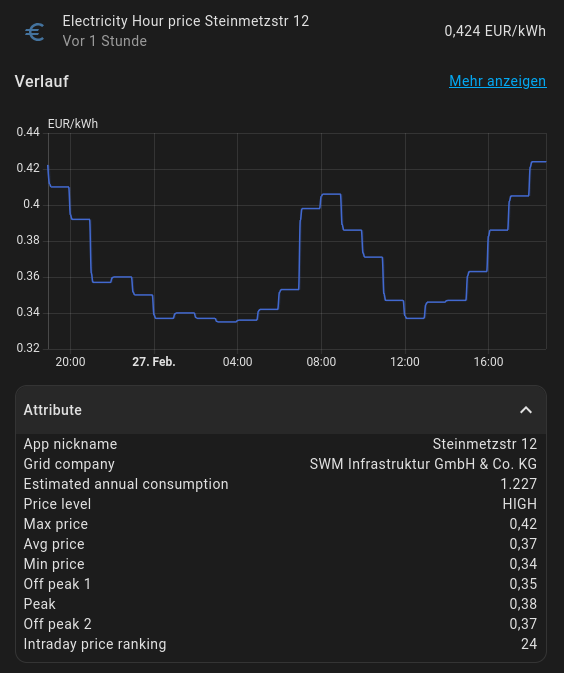Click the Estimated annual consumption row
This screenshot has width=564, height=673.
[x=281, y=484]
